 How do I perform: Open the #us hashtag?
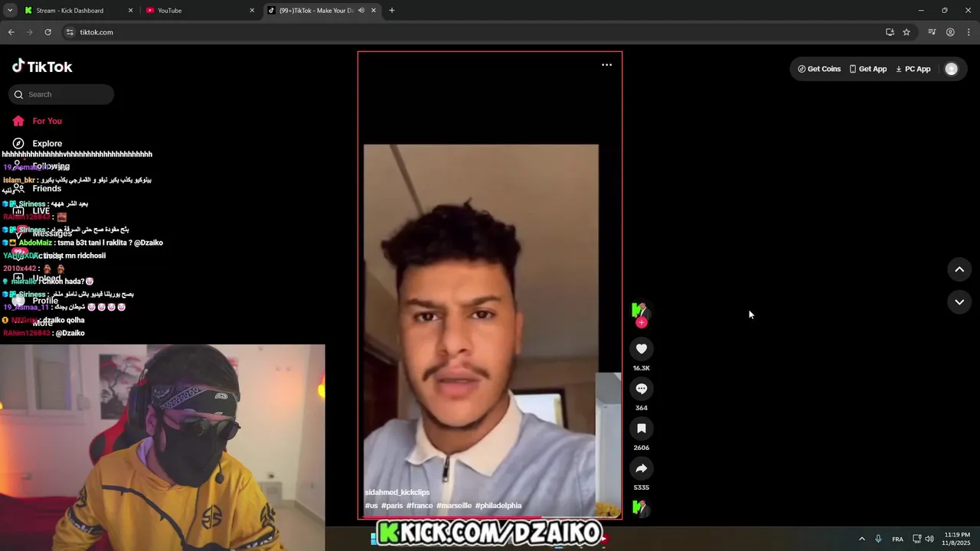(371, 506)
